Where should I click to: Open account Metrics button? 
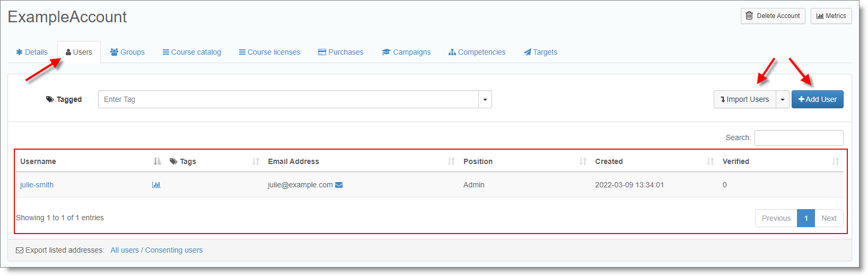tap(831, 16)
